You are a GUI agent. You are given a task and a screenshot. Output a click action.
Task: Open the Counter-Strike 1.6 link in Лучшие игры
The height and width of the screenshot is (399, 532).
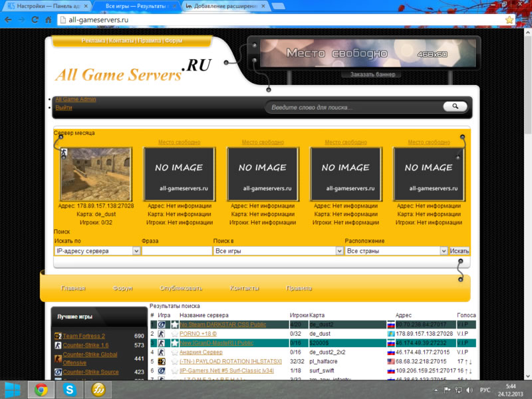click(86, 345)
